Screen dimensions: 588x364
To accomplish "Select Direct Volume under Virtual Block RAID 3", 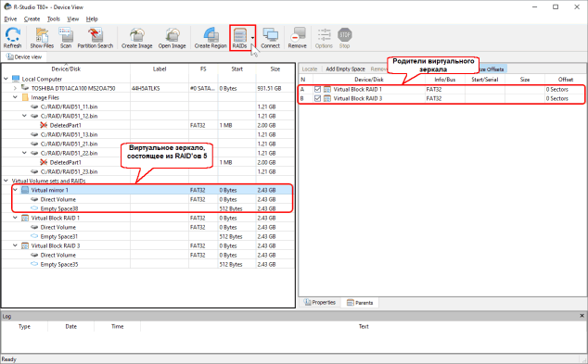I will pos(148,255).
